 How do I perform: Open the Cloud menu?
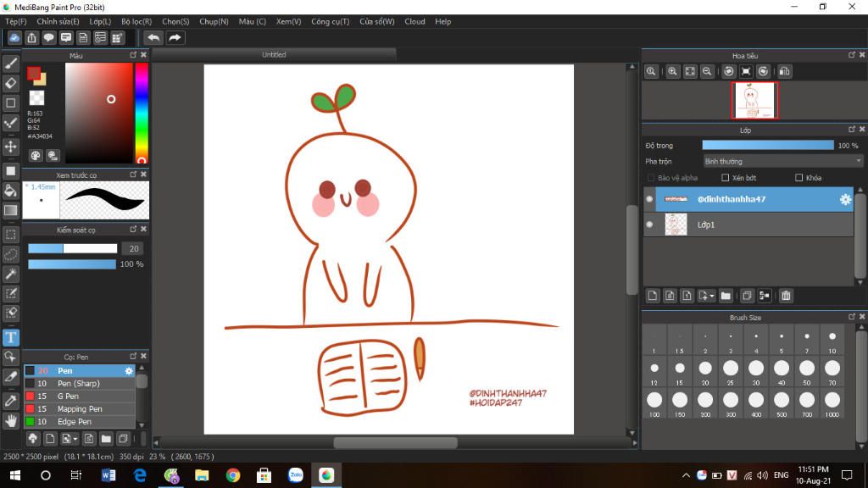(415, 21)
